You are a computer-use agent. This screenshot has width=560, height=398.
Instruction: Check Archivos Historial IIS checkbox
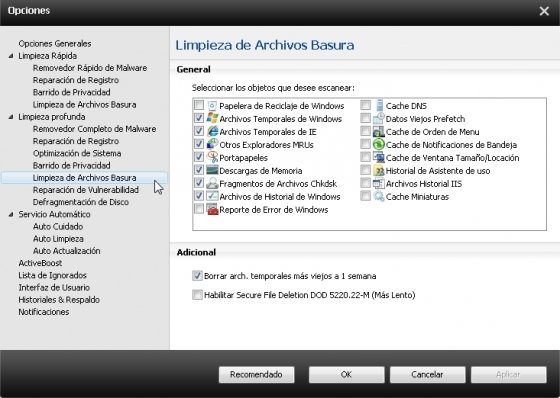[x=365, y=183]
